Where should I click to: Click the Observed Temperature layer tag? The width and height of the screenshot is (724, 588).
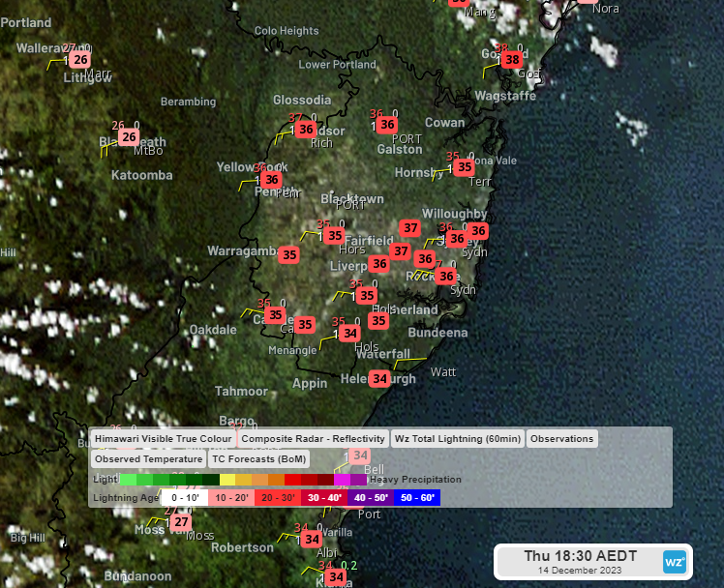[x=148, y=460]
